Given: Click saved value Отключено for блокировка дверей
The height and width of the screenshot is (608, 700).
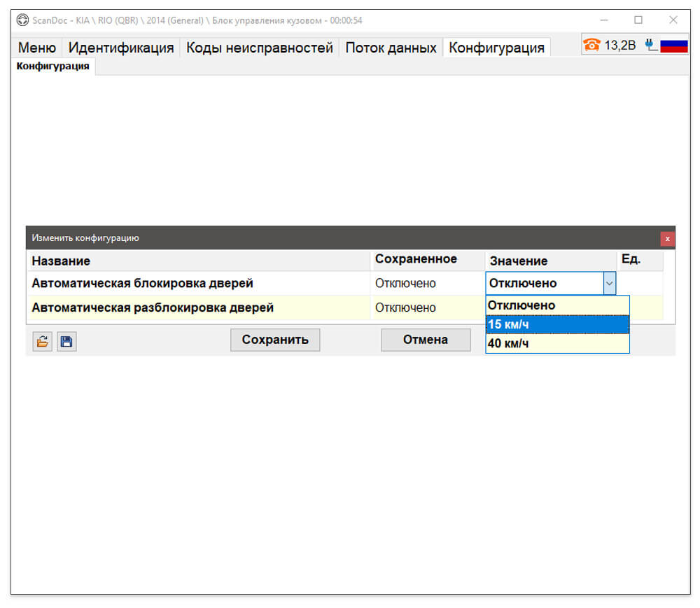Looking at the screenshot, I should [x=405, y=283].
